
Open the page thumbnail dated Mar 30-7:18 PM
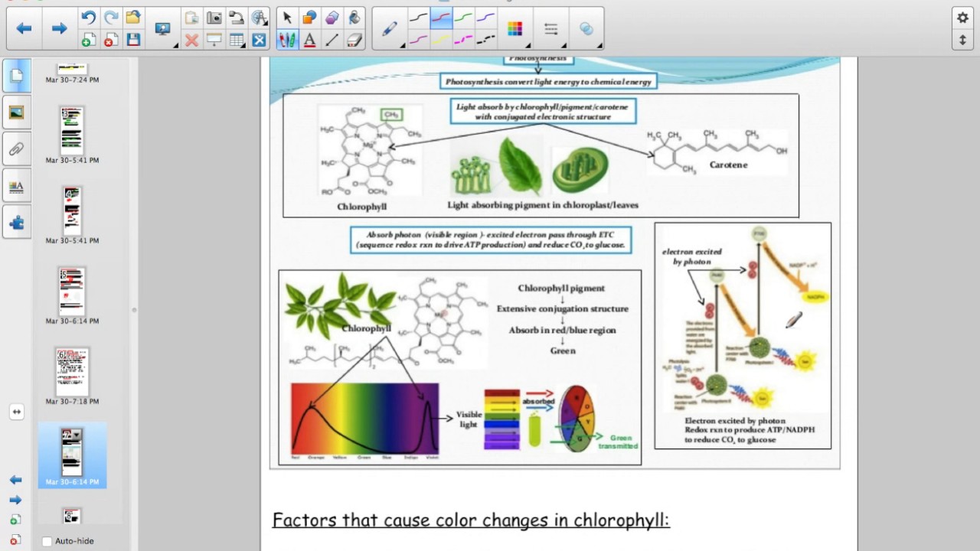click(x=72, y=372)
